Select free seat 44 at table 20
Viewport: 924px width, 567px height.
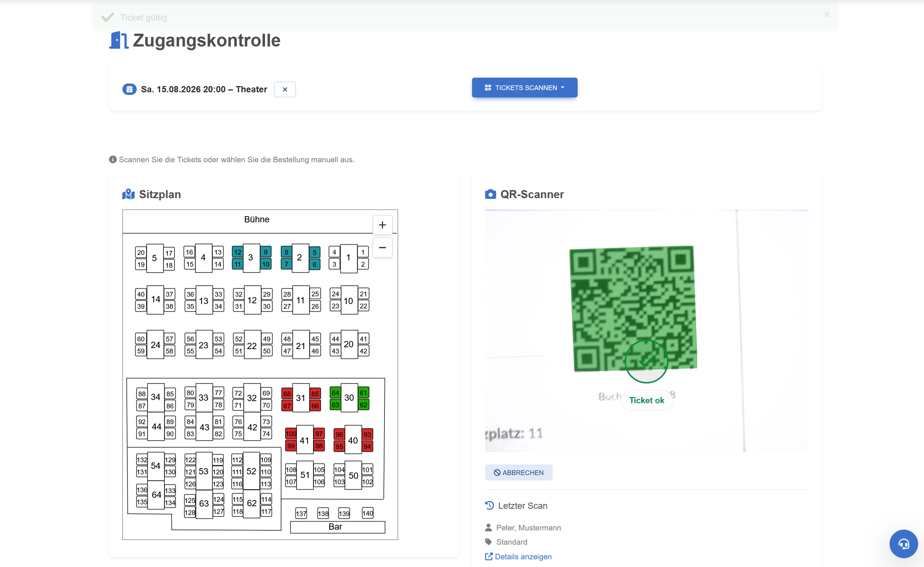click(335, 338)
